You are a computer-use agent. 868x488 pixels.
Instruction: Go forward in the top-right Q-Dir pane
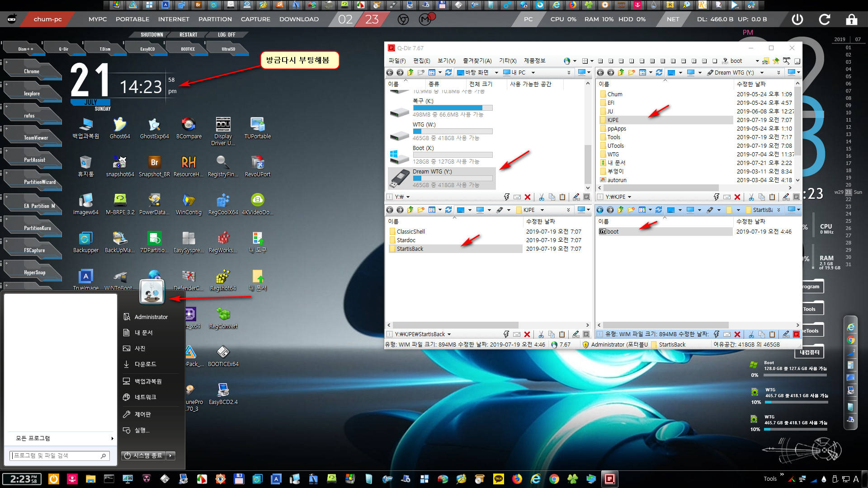610,72
